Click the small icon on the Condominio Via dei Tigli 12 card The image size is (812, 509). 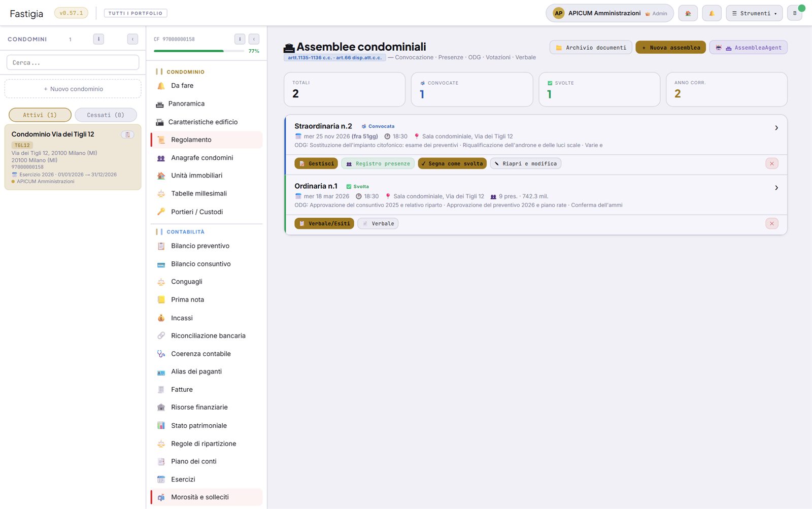[127, 134]
